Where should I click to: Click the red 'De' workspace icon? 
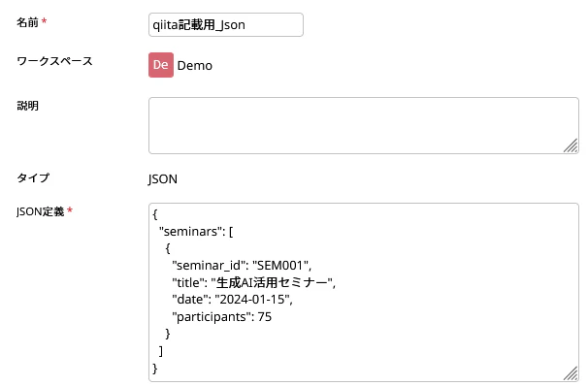coord(161,65)
